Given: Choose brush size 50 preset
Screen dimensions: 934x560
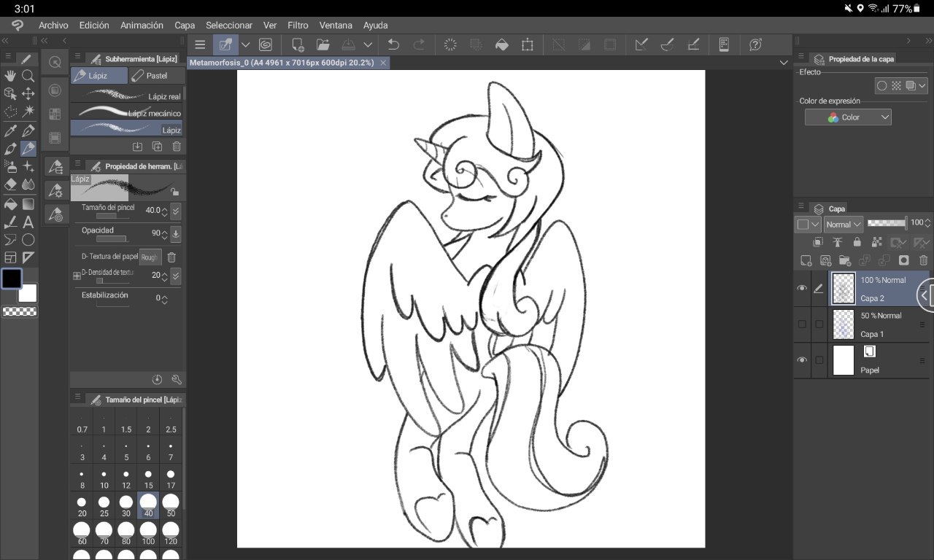Looking at the screenshot, I should click(171, 505).
